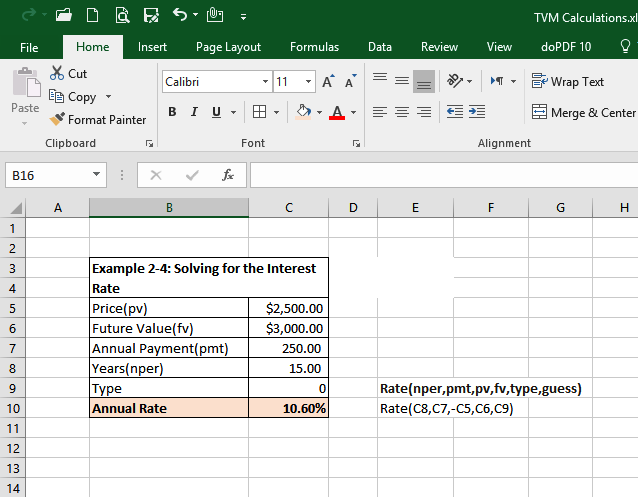
Task: Click the text direction icon
Action: (497, 81)
